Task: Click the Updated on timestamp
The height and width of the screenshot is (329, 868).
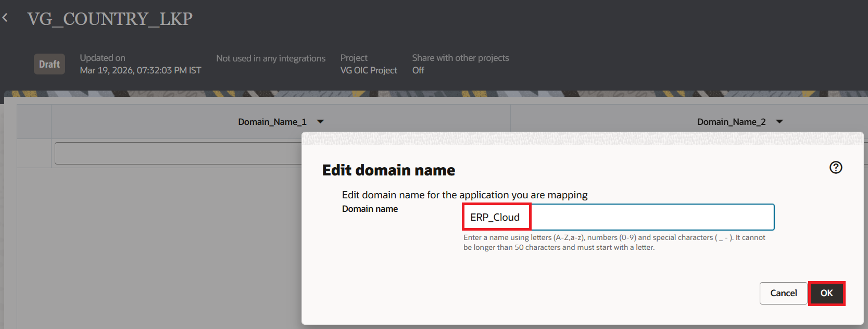Action: click(141, 70)
